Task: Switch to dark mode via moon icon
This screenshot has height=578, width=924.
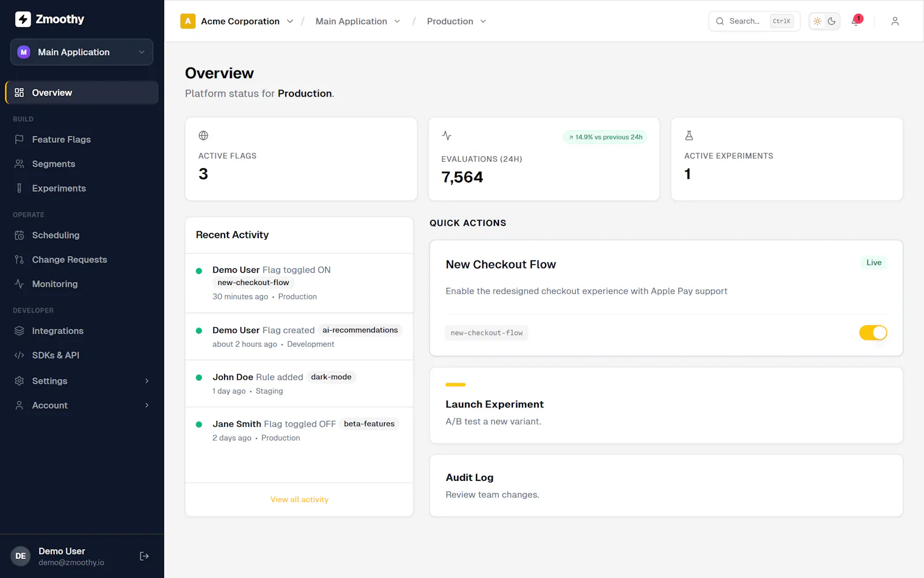Action: click(x=832, y=21)
